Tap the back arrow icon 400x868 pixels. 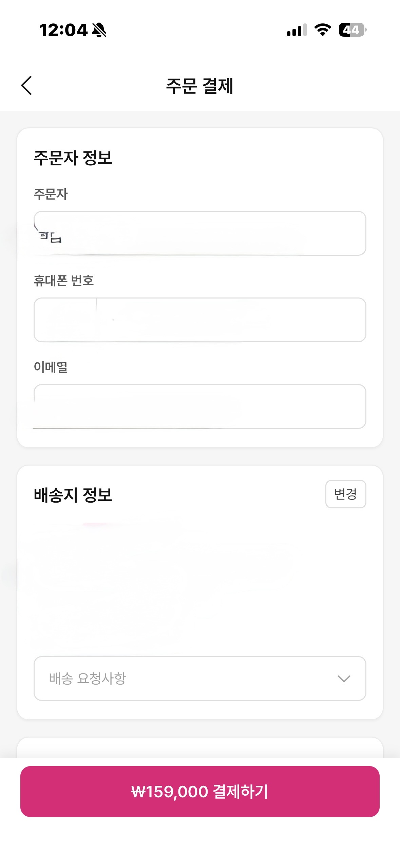(26, 85)
